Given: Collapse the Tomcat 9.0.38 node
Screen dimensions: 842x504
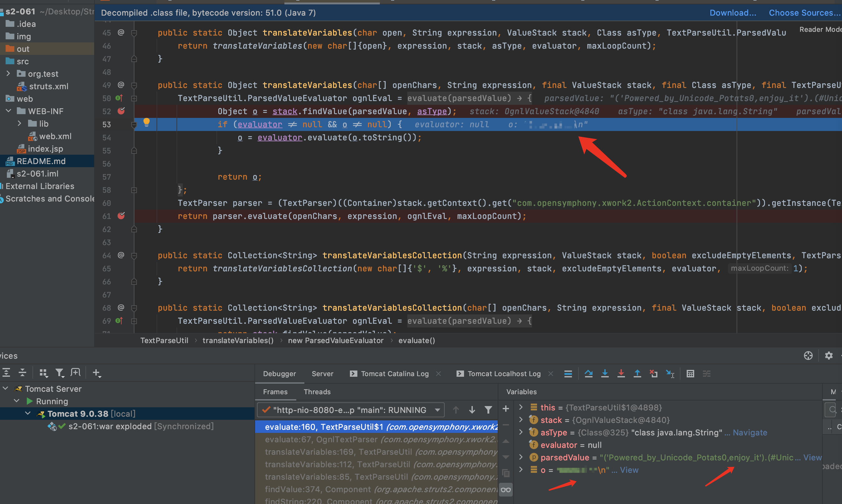Looking at the screenshot, I should coord(28,413).
